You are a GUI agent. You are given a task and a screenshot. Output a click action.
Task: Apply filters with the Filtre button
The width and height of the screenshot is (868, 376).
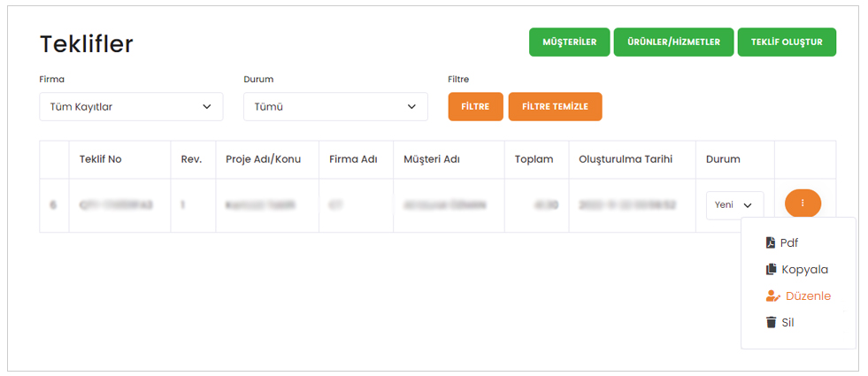coord(475,106)
